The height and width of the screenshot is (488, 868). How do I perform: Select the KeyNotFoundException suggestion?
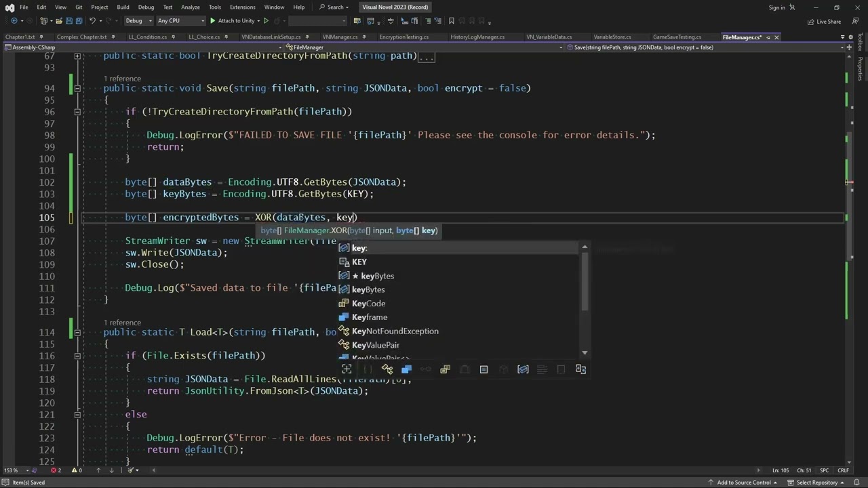coord(459,331)
